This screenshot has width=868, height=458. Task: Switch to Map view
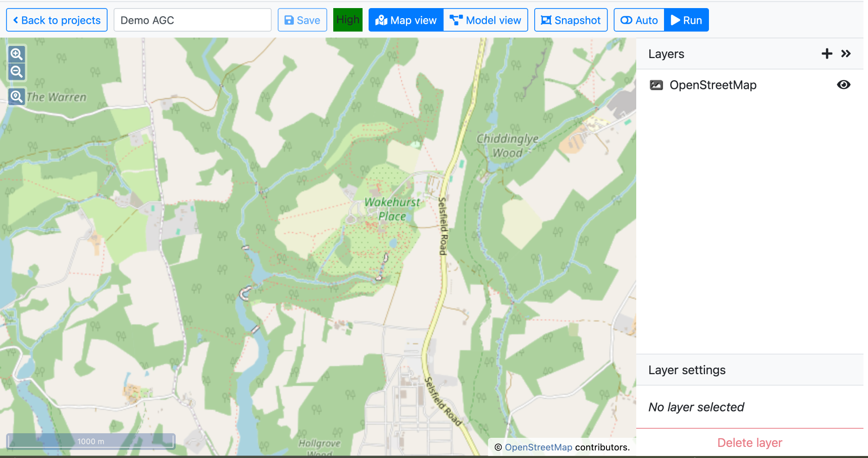pos(406,20)
